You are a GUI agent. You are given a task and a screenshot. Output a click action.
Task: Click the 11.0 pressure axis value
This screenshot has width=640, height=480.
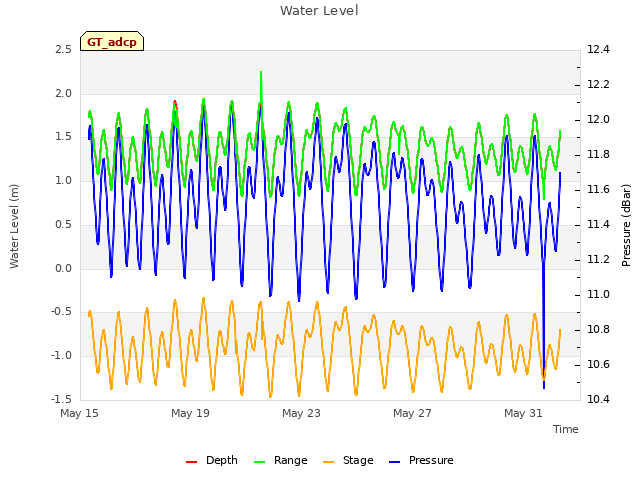pyautogui.click(x=598, y=294)
